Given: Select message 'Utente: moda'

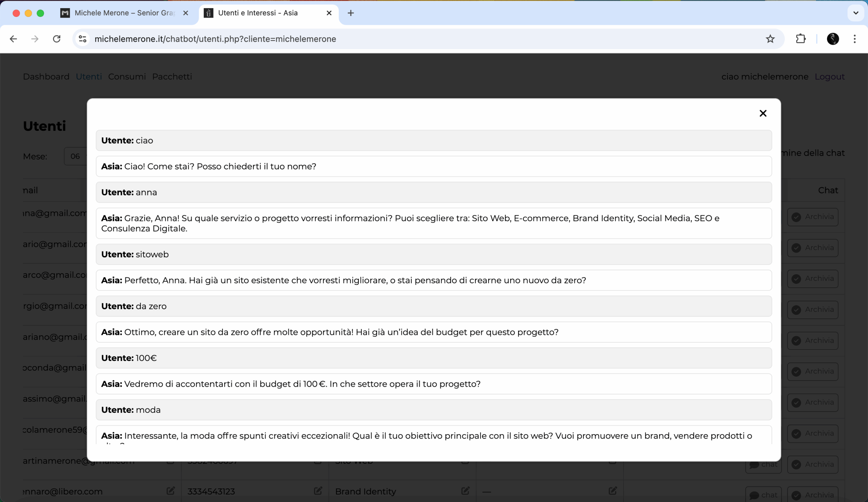Looking at the screenshot, I should 434,410.
